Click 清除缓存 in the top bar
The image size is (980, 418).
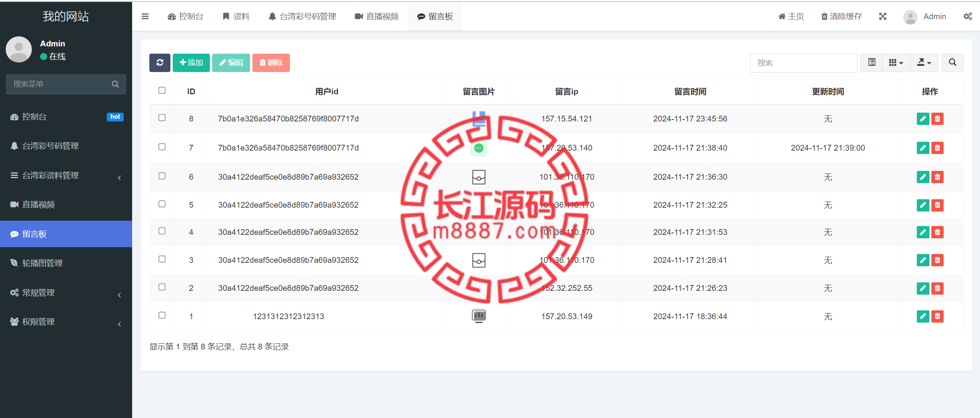(842, 16)
